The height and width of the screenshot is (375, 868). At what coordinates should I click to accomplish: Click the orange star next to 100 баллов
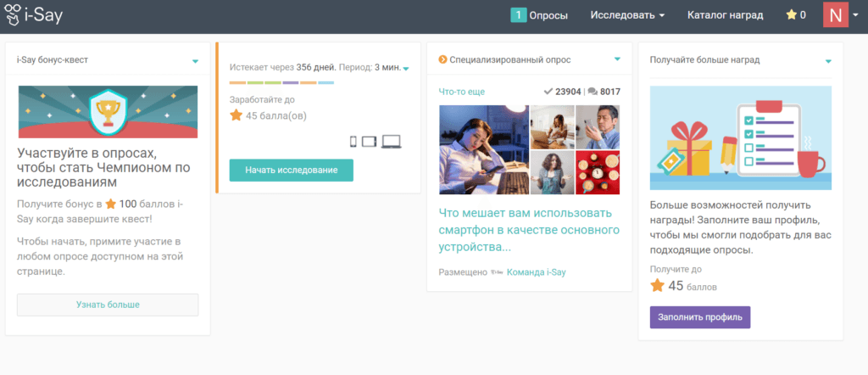click(x=111, y=204)
